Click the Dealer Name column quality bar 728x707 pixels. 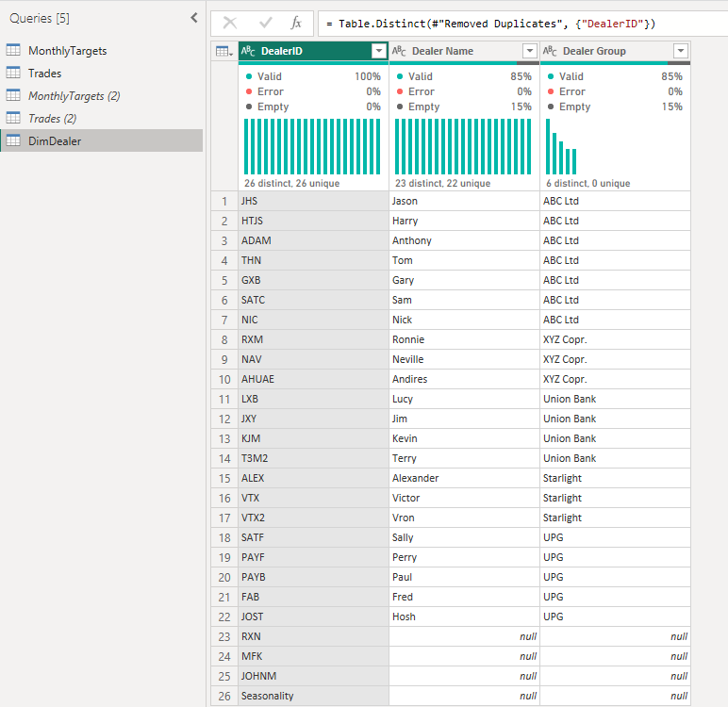click(x=464, y=63)
